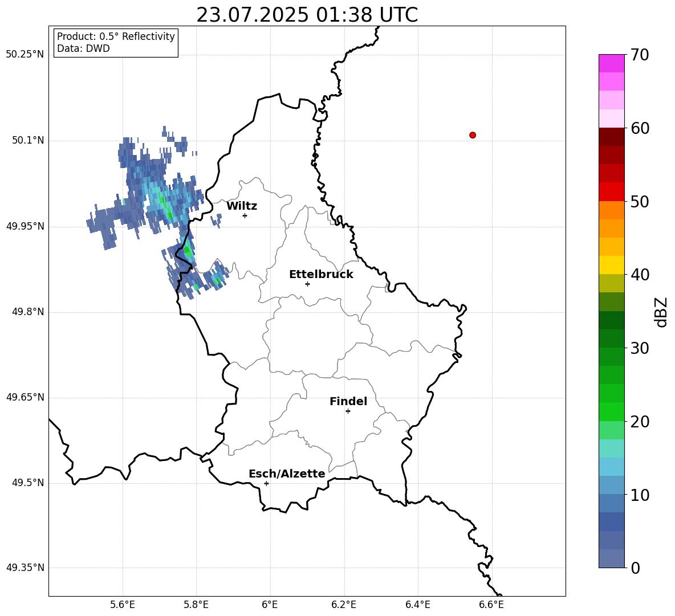Image resolution: width=675 pixels, height=616 pixels.
Task: Click the 6.6°E longitude label
Action: pos(491,605)
